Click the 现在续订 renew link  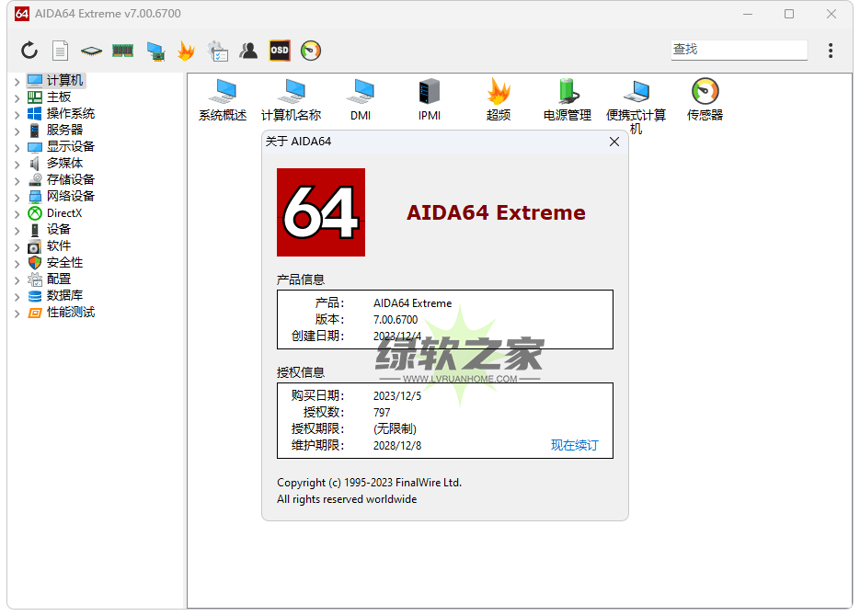coord(574,445)
